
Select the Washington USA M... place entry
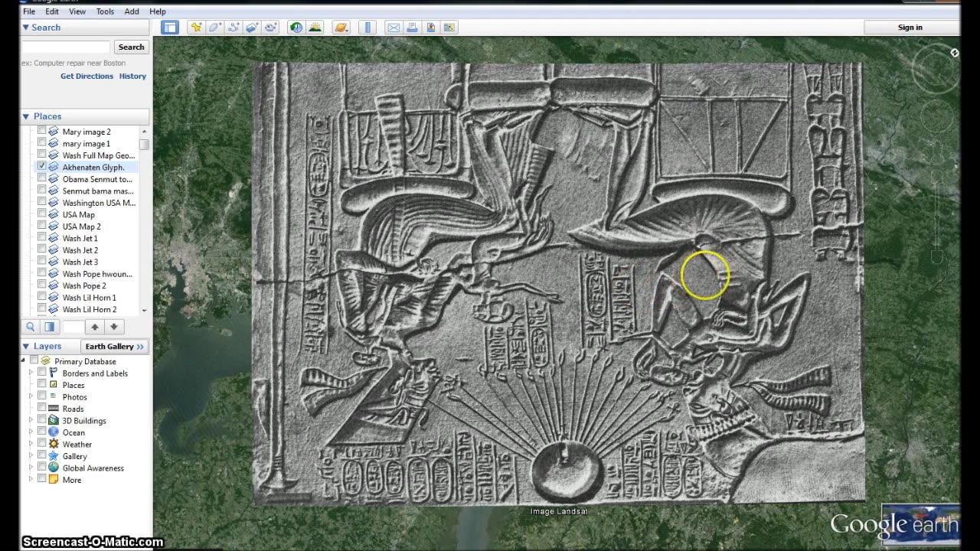click(99, 203)
